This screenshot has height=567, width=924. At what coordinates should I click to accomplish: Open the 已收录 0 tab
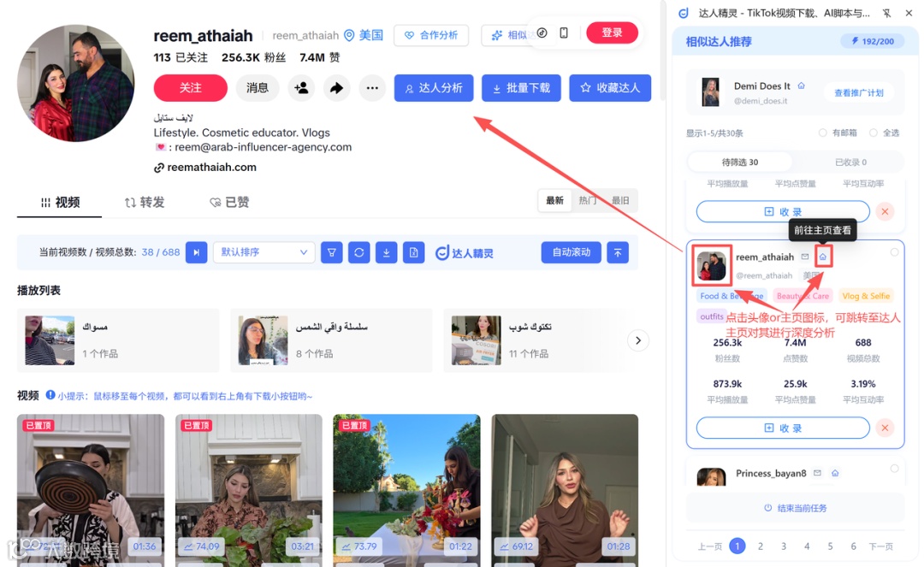850,162
